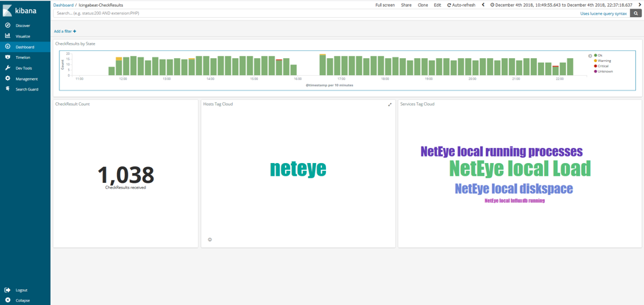Open Visualize via bar chart icon

point(7,36)
